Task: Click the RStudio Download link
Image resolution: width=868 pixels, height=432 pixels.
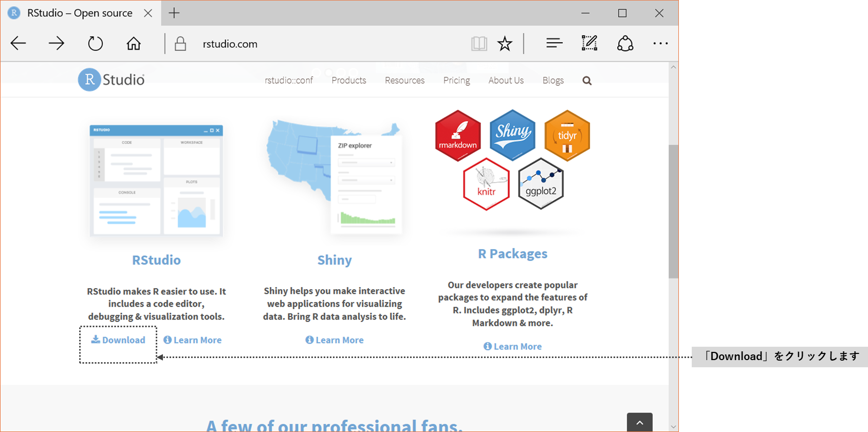Action: tap(119, 340)
